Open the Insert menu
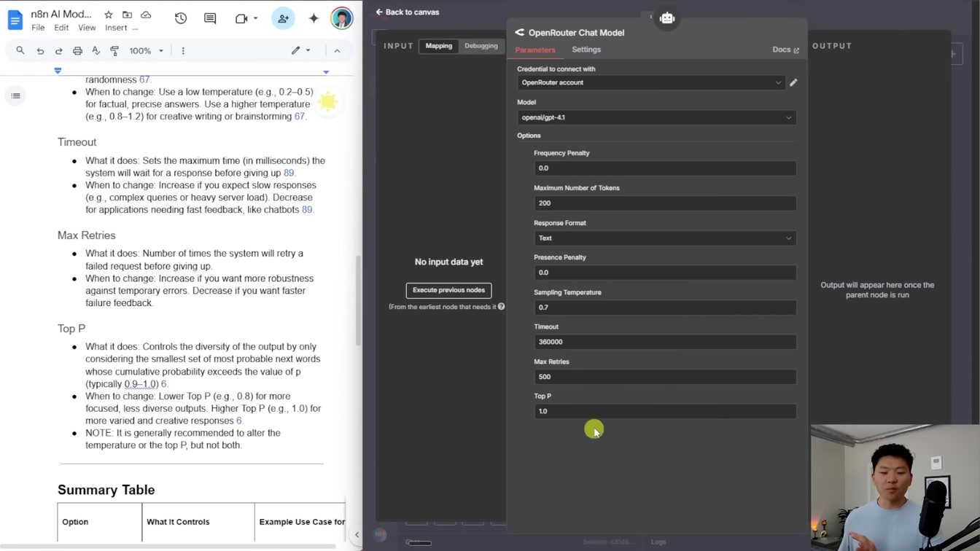 116,28
